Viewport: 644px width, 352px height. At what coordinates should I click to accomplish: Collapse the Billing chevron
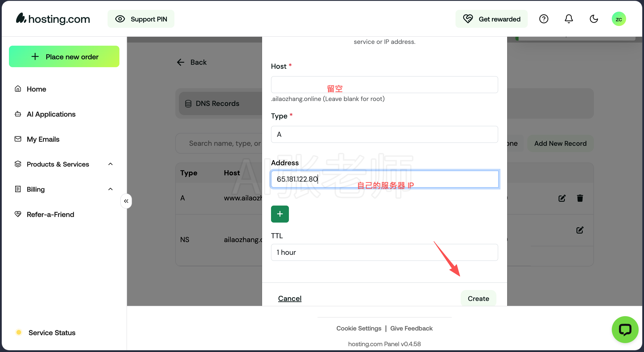point(110,189)
